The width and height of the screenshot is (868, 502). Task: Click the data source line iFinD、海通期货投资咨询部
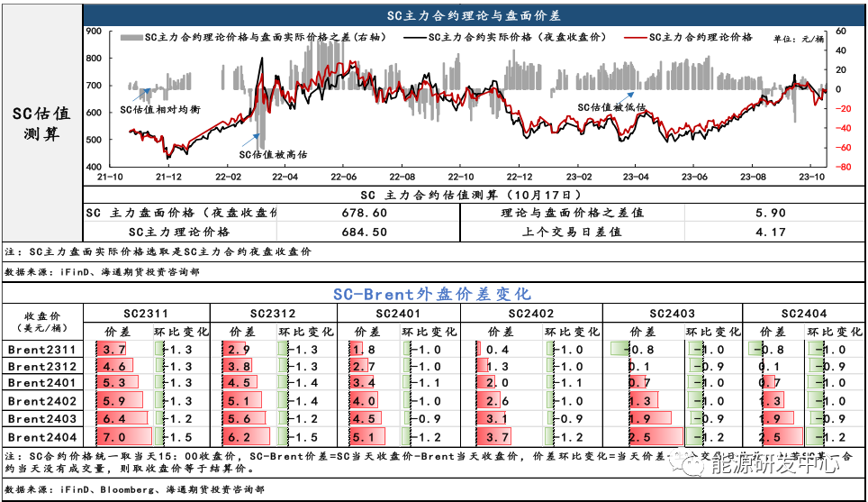[x=102, y=272]
